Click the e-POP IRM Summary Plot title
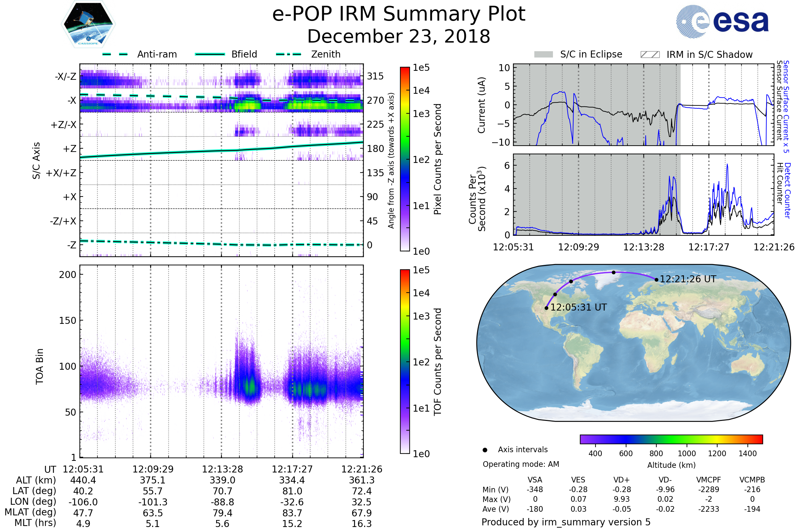The height and width of the screenshot is (532, 798). coord(399,14)
